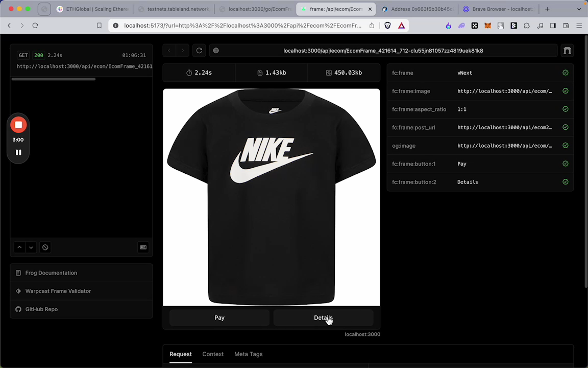The image size is (588, 368).
Task: Click the fc:frame vNext row
Action: [x=480, y=73]
